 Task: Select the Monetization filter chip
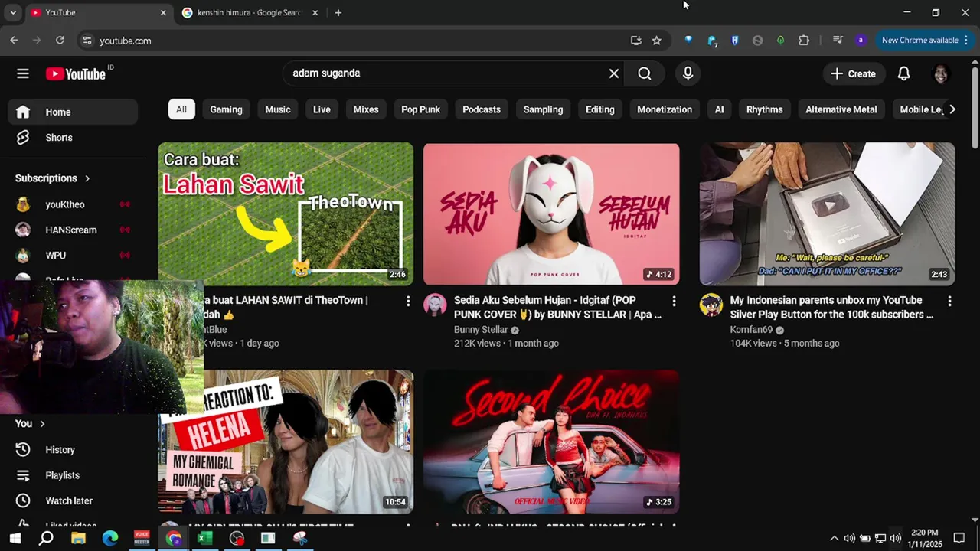[665, 109]
